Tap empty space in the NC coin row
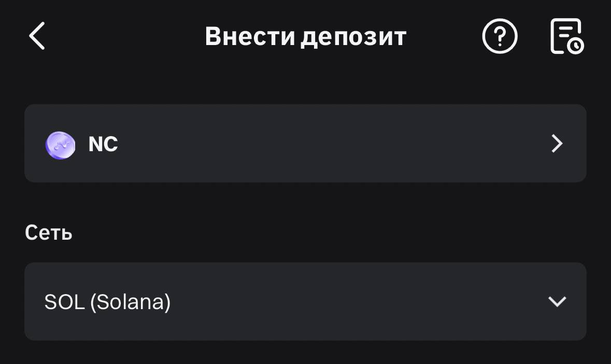Image resolution: width=611 pixels, height=364 pixels. (331, 143)
